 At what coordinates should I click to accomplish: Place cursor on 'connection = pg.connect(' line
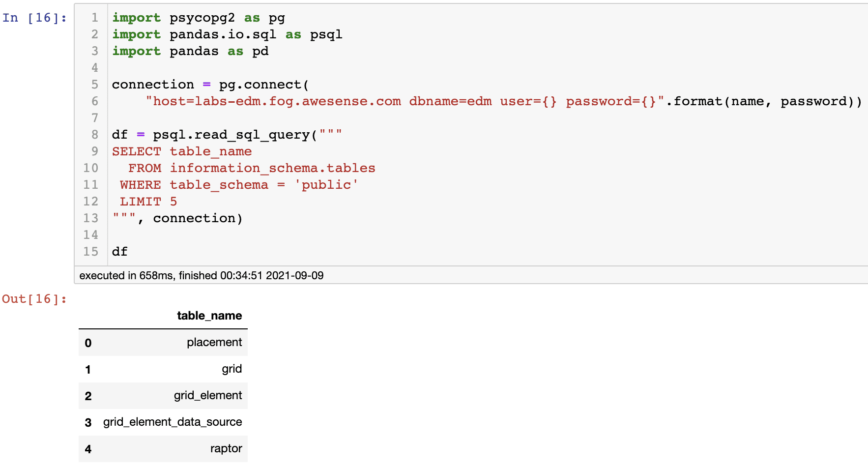pyautogui.click(x=210, y=85)
